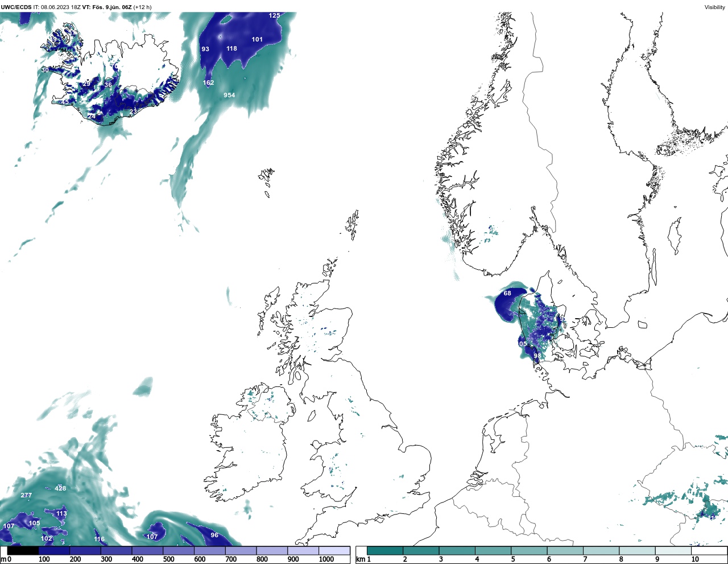Click the 200–300 m legend swatch
This screenshot has width=728, height=564.
85,551
